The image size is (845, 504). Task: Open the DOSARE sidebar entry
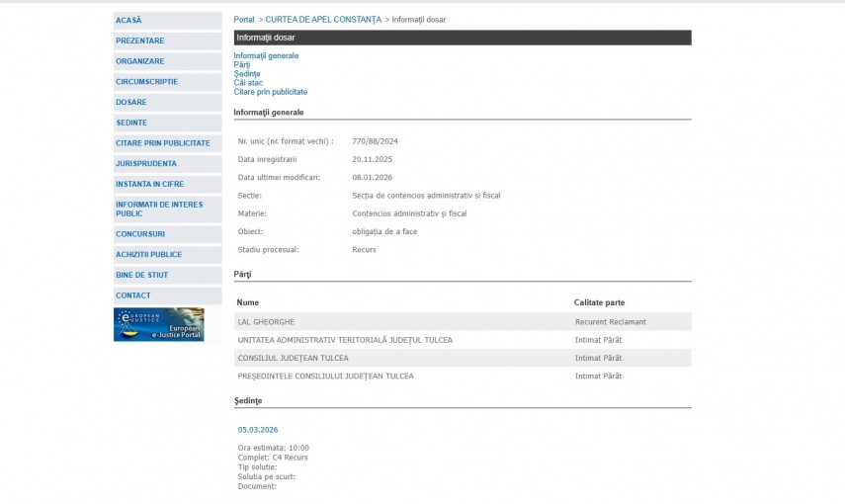(x=131, y=102)
